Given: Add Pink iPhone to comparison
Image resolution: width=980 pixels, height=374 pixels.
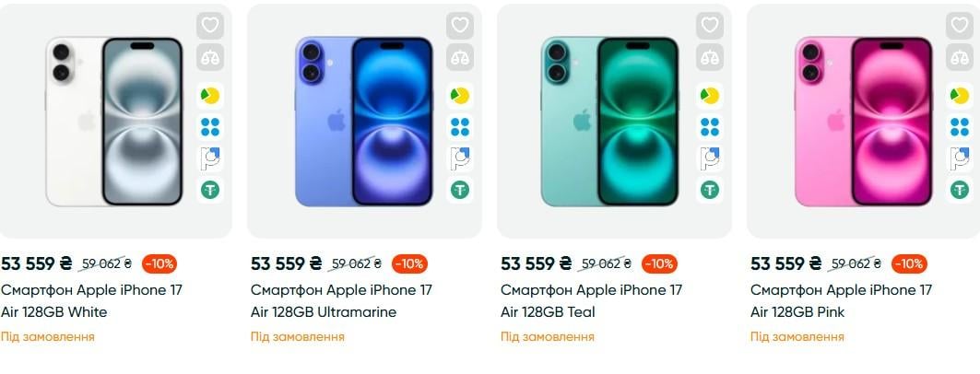Looking at the screenshot, I should pyautogui.click(x=960, y=57).
